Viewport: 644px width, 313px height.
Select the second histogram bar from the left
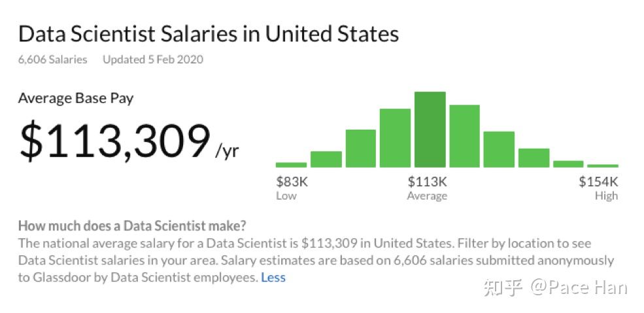(x=326, y=159)
